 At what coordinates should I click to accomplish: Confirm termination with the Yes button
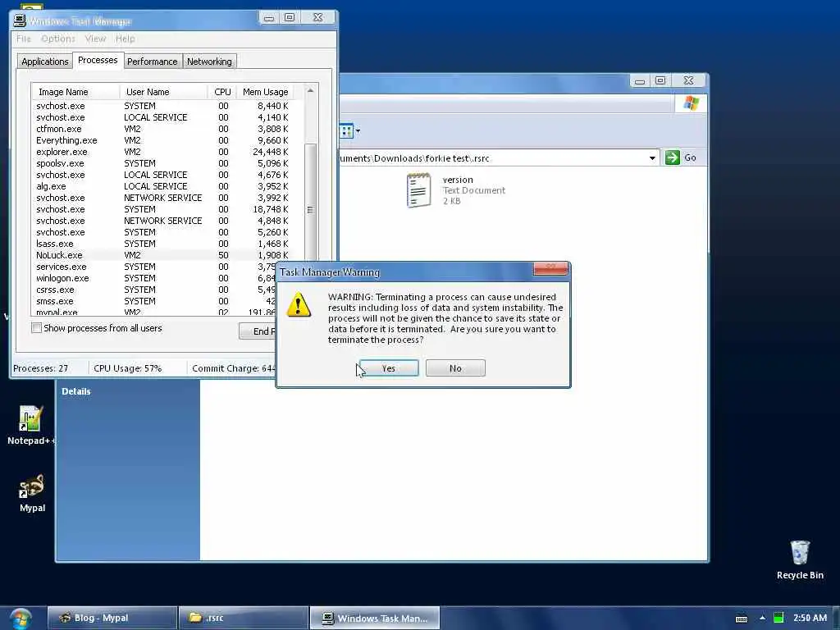coord(389,368)
